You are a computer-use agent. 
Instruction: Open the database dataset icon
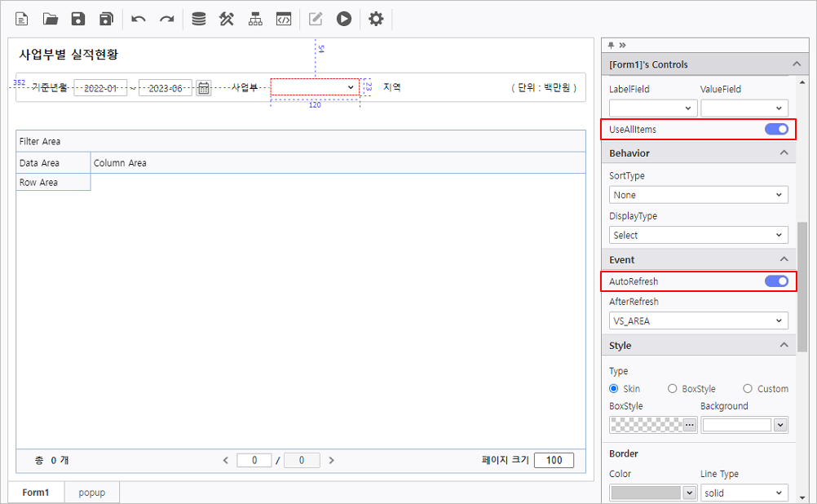(198, 19)
